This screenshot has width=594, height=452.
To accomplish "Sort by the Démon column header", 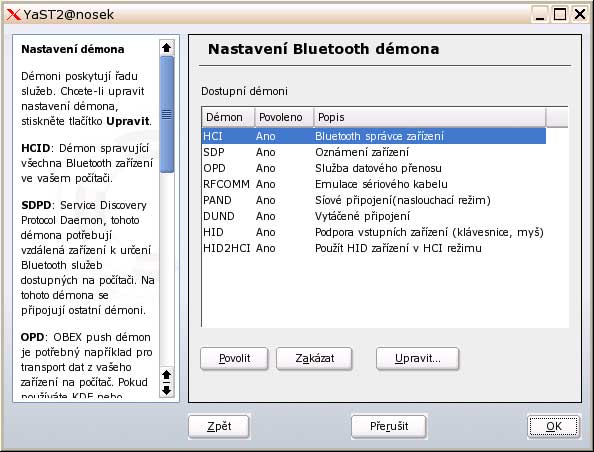I will (x=228, y=117).
